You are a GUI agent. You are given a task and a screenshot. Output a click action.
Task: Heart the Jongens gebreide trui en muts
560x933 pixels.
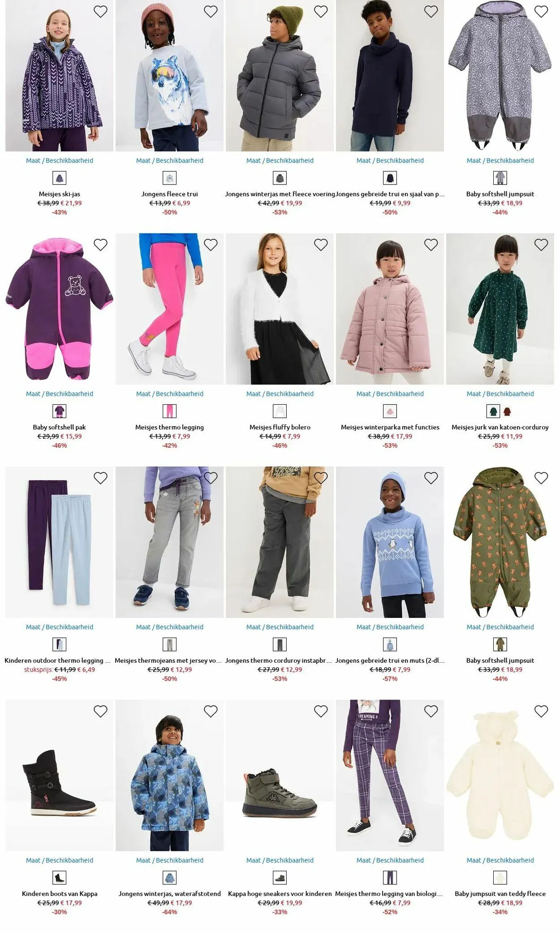tap(431, 478)
